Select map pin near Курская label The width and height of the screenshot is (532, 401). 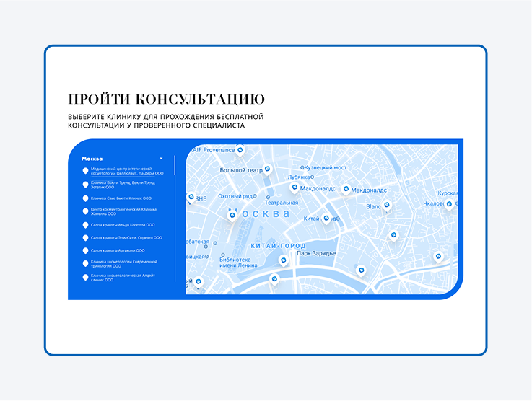pos(449,204)
